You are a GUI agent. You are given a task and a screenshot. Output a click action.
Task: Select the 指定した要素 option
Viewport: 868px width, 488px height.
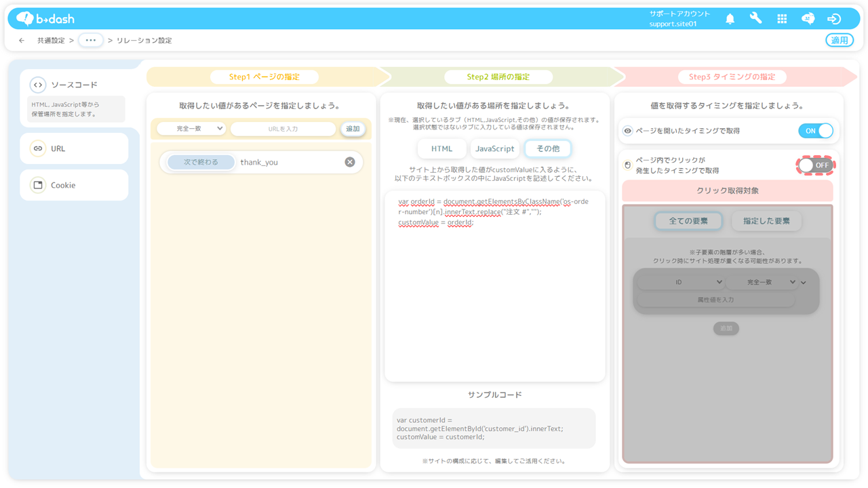[766, 221]
